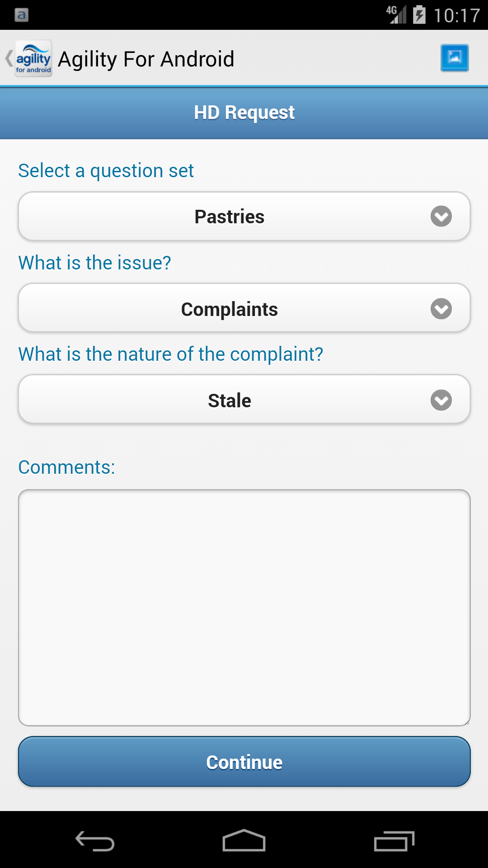Tap the 'Comments:' label

click(66, 467)
